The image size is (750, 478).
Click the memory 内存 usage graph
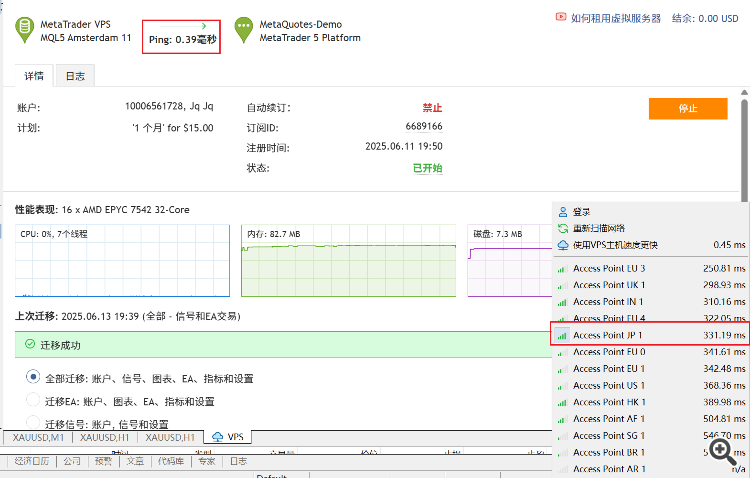[349, 261]
